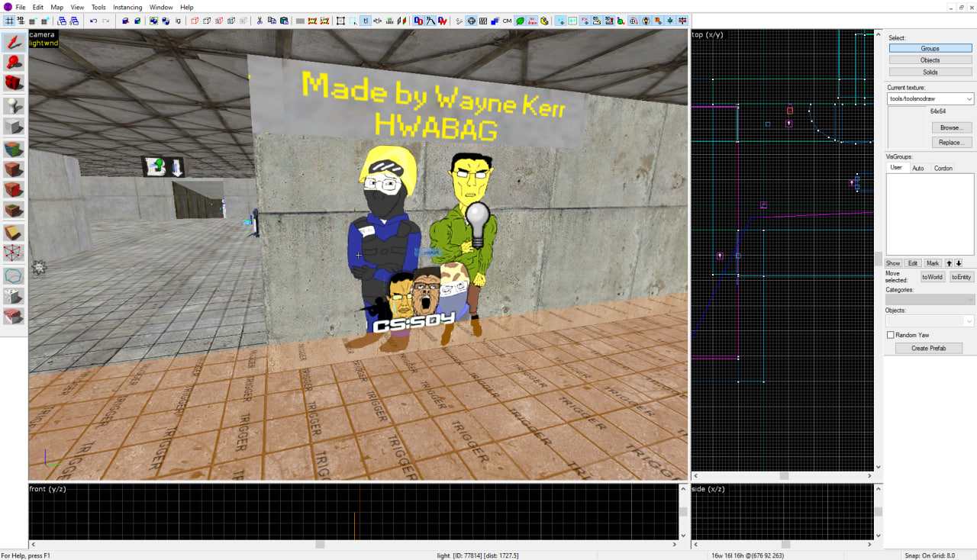
Task: Click the Cut scissors icon
Action: tap(260, 21)
